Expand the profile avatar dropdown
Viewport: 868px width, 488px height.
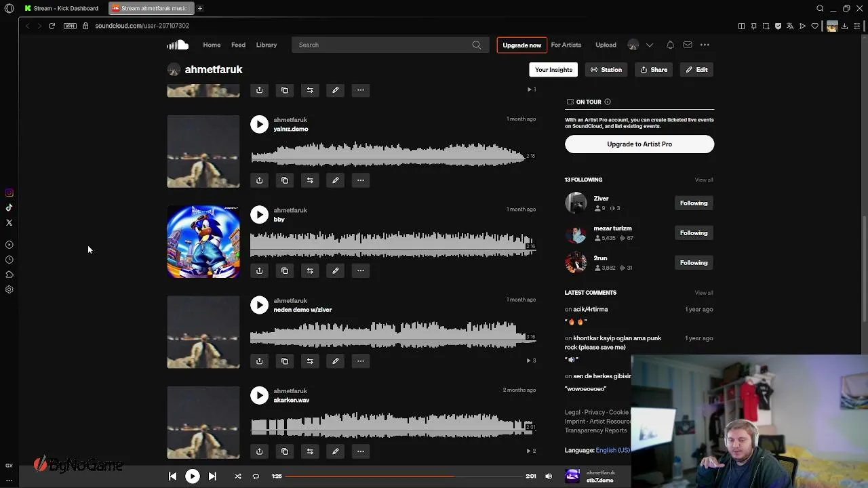tap(649, 45)
